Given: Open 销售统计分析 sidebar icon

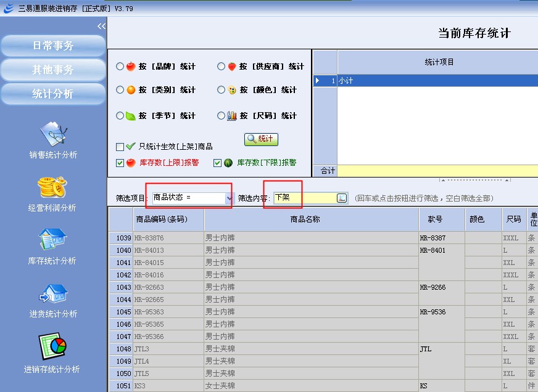Looking at the screenshot, I should click(53, 134).
